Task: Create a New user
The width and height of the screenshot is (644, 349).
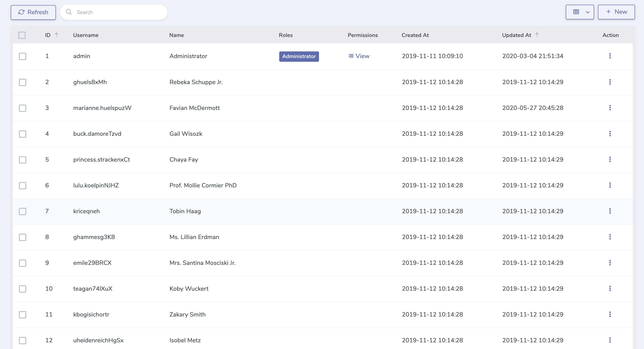Action: pos(616,12)
